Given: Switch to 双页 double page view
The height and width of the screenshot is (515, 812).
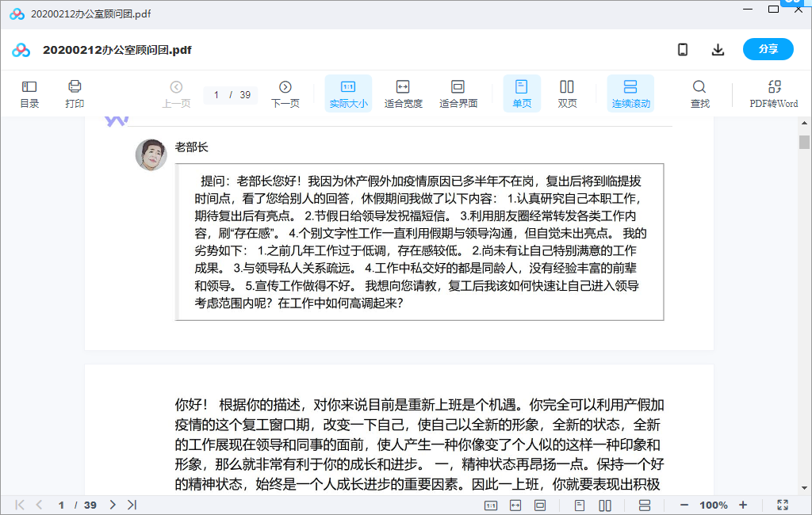Looking at the screenshot, I should (x=567, y=93).
